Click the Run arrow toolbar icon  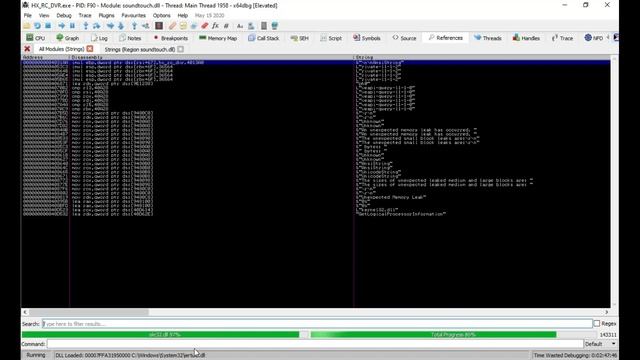62,26
